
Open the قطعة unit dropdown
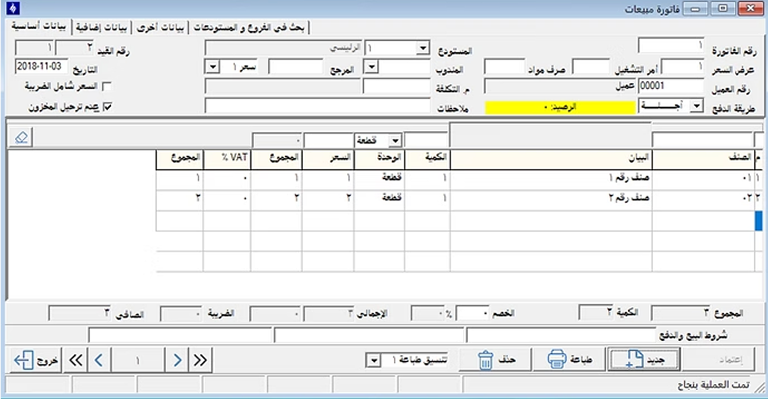point(395,141)
